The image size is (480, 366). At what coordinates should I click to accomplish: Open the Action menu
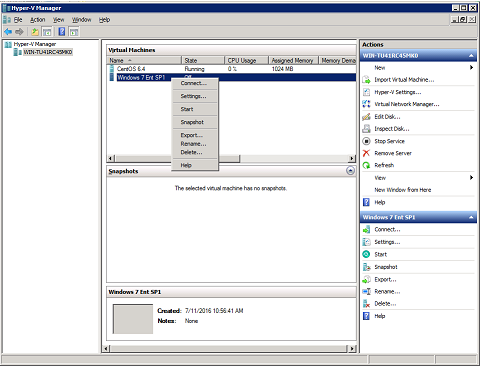tap(37, 20)
